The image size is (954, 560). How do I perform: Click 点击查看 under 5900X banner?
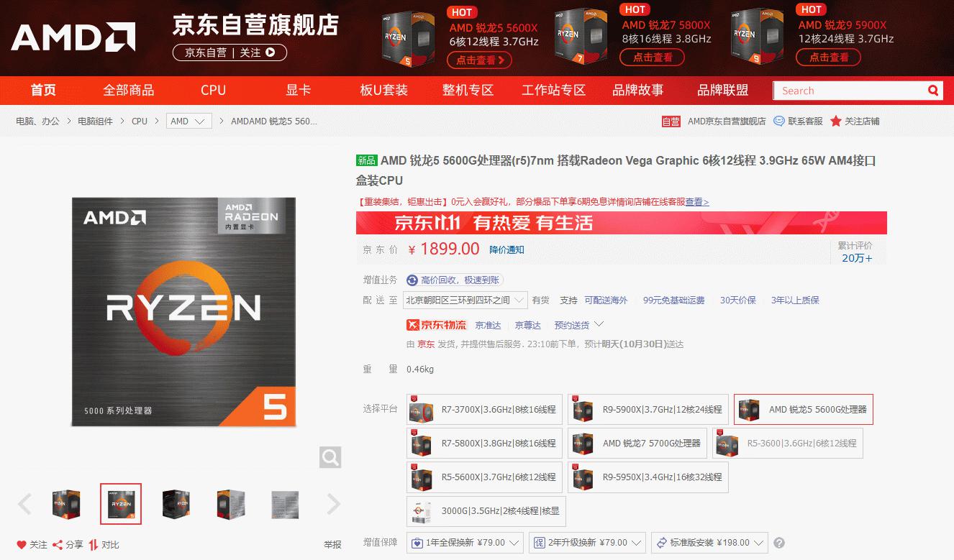(x=829, y=57)
